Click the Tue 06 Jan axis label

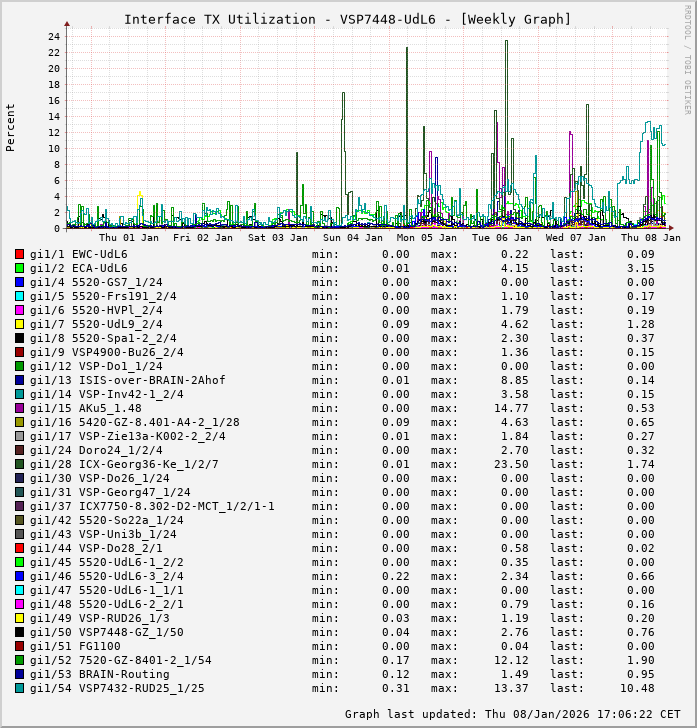[502, 238]
